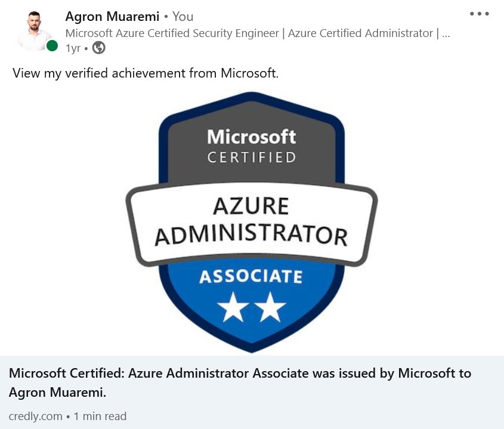Click the Azure Certified Security Engineer headline
This screenshot has width=504, height=429.
(256, 33)
